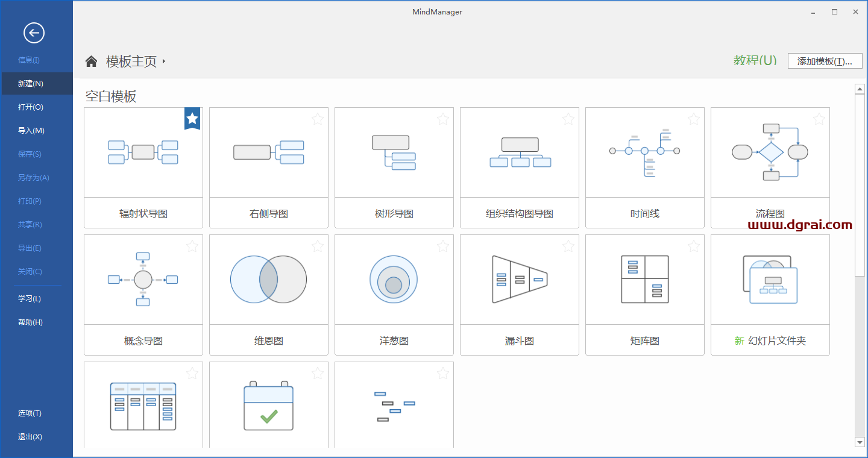Screen dimensions: 868x458
Task: Open the 时间线 timeline template
Action: (645, 168)
